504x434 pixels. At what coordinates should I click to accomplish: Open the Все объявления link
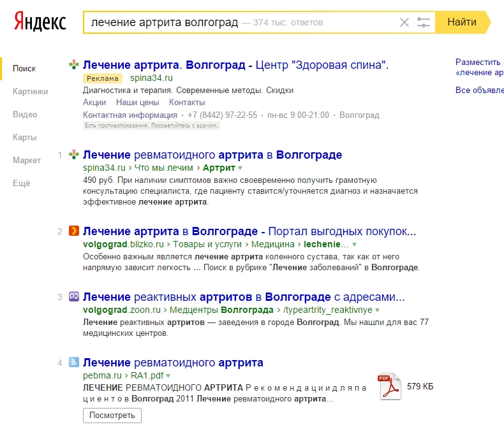[x=480, y=90]
